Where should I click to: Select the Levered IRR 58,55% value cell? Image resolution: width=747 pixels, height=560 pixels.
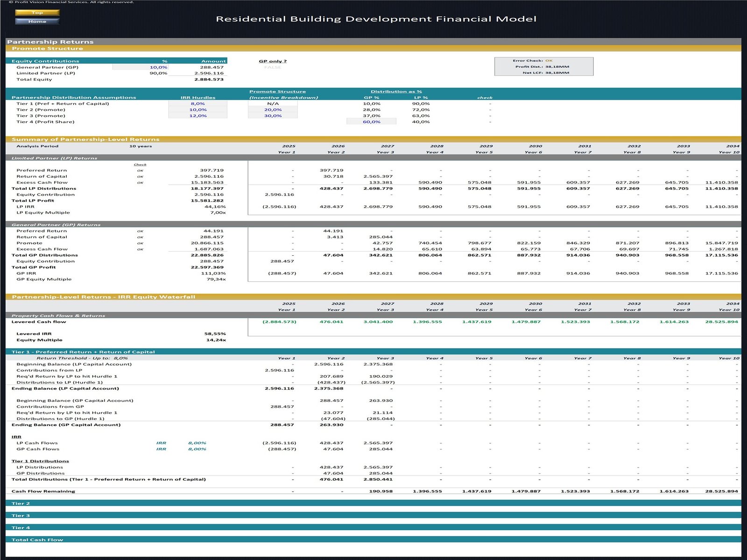pyautogui.click(x=215, y=334)
